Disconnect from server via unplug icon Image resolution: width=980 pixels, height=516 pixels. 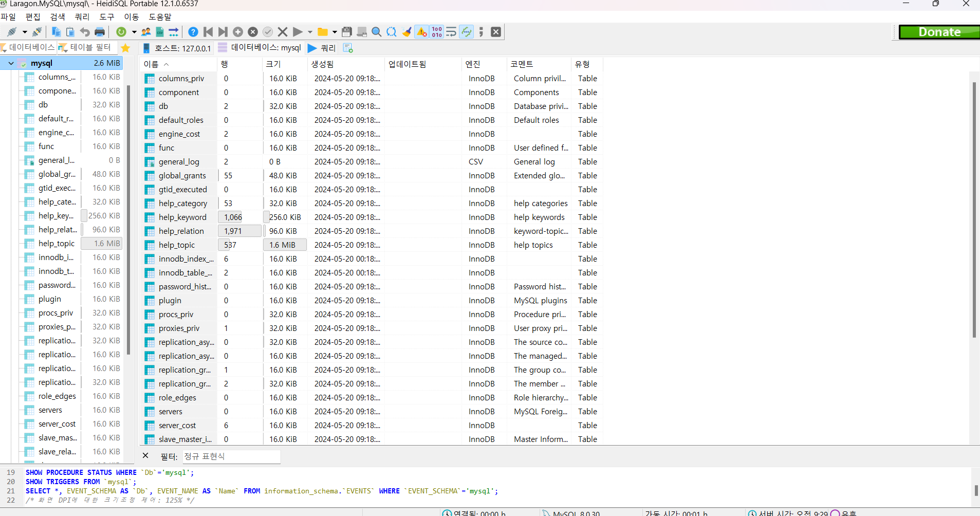pos(37,32)
